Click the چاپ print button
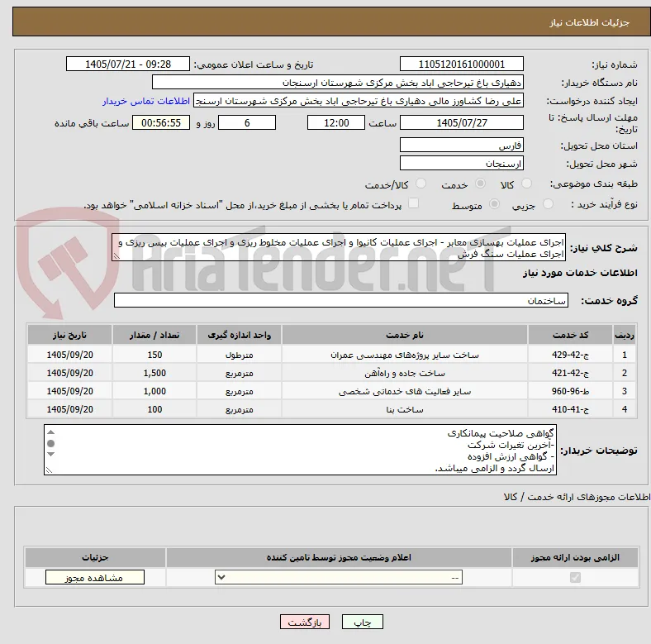This screenshot has height=644, width=651. [x=363, y=622]
